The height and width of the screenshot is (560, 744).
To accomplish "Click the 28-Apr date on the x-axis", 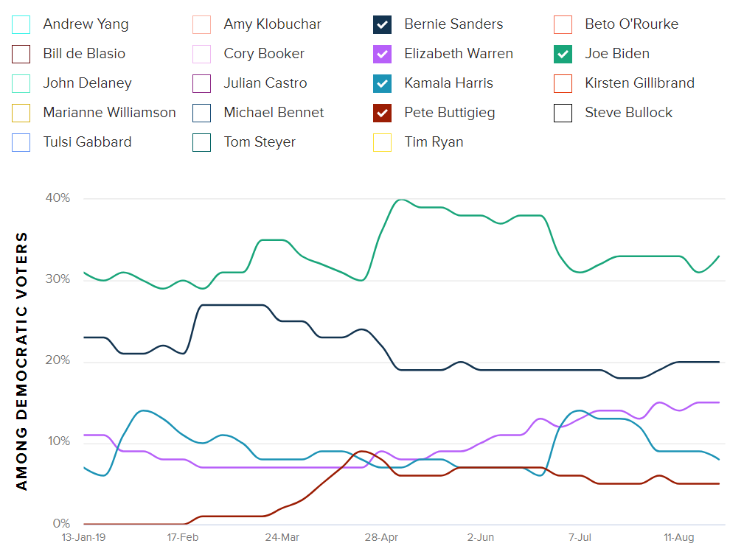I will pos(381,538).
